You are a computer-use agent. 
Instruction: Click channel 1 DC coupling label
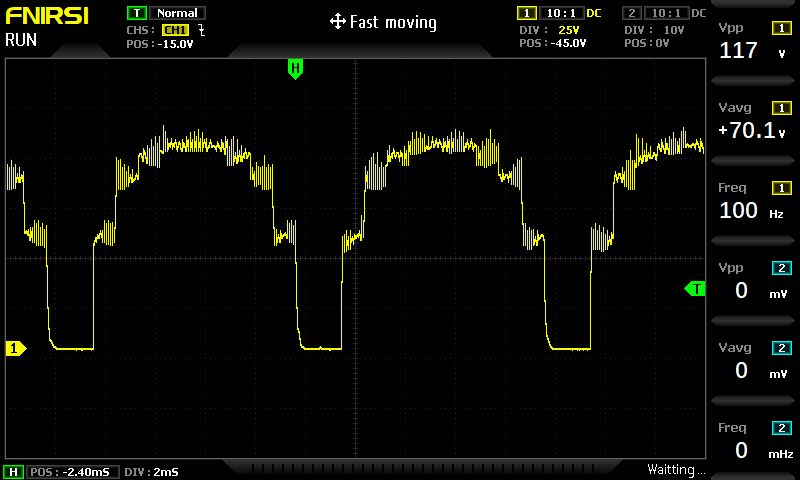(x=594, y=13)
